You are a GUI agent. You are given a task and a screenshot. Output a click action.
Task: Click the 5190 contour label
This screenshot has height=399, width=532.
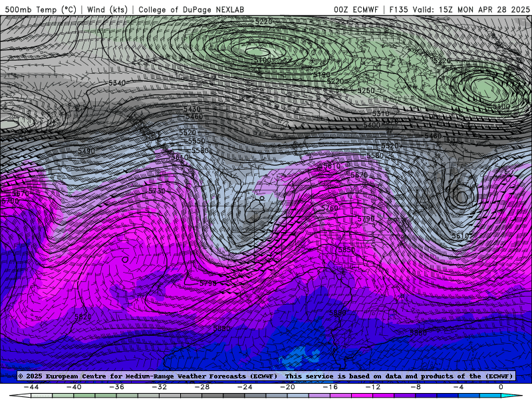[x=321, y=74]
